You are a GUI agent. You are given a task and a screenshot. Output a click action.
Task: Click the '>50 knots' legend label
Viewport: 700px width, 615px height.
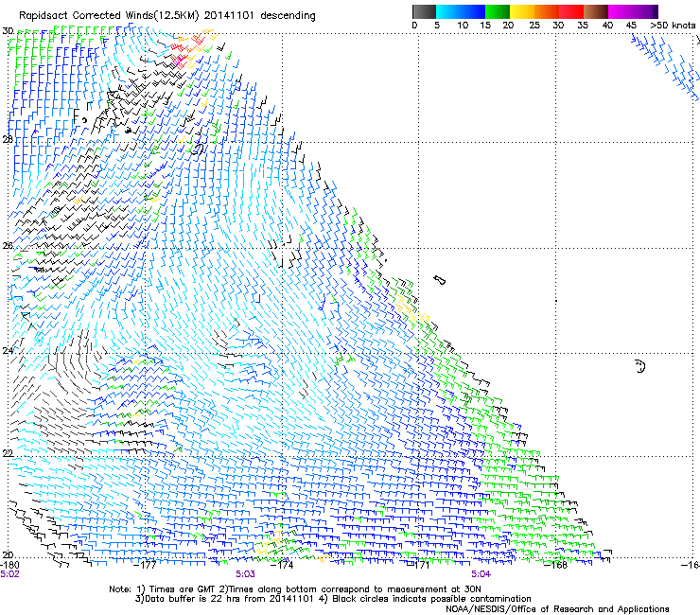(673, 26)
